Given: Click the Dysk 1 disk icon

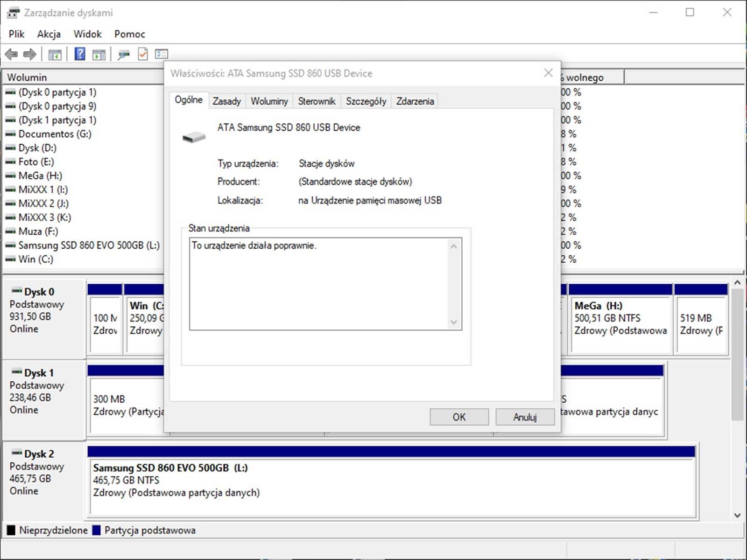Looking at the screenshot, I should (x=17, y=372).
